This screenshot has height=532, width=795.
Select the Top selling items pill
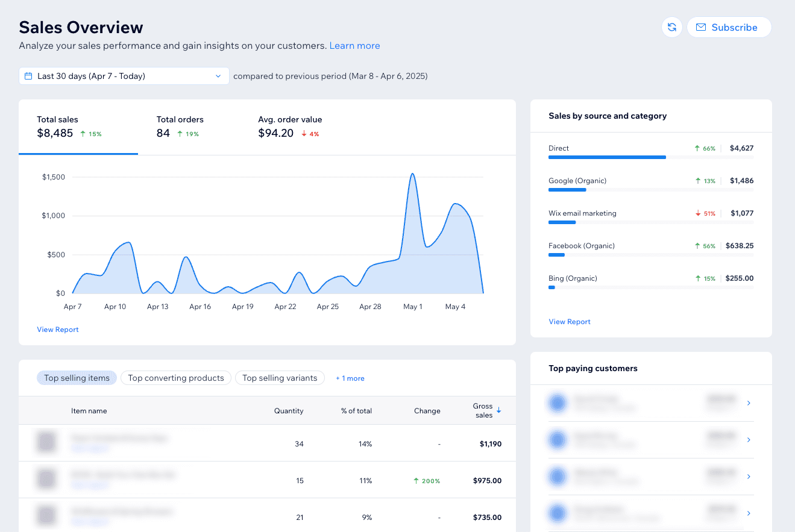coord(77,378)
